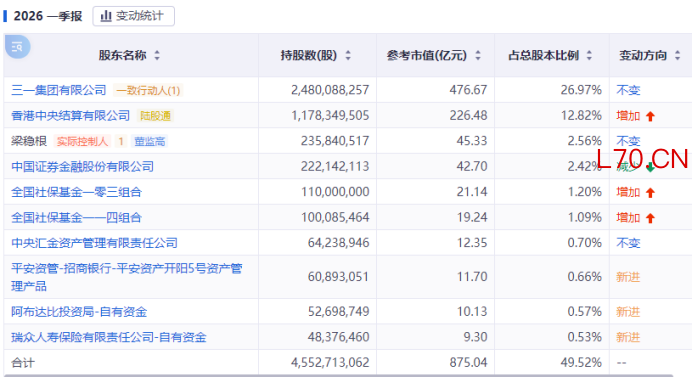Image resolution: width=692 pixels, height=377 pixels.
Task: Select shares value 1,178,349,505
Action: (x=330, y=116)
